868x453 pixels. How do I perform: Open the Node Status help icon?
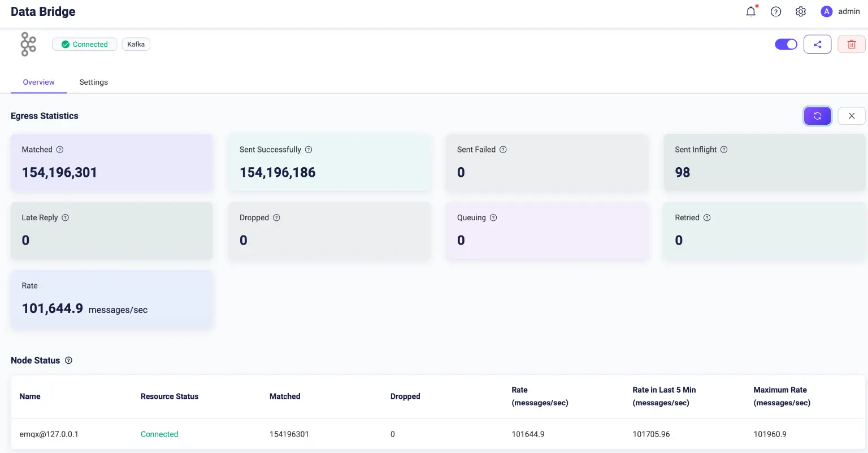coord(68,360)
